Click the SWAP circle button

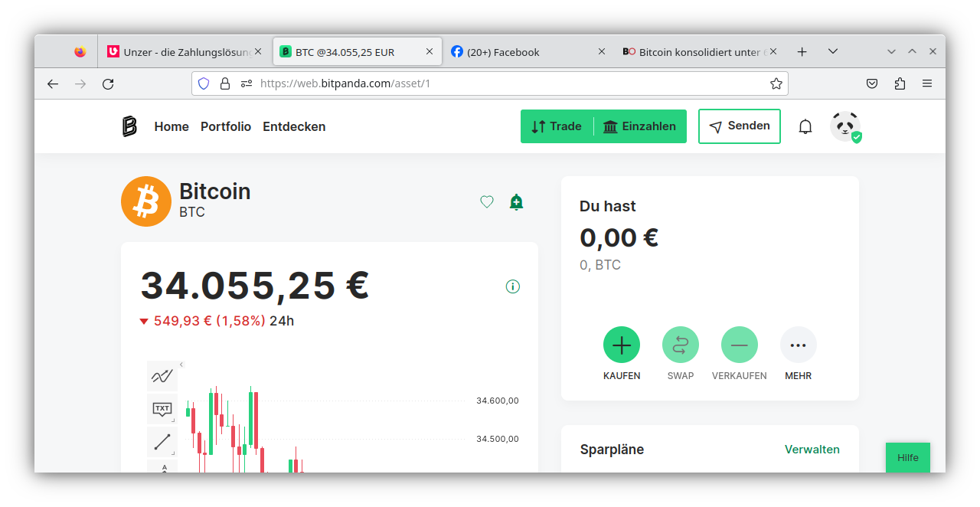click(x=680, y=345)
